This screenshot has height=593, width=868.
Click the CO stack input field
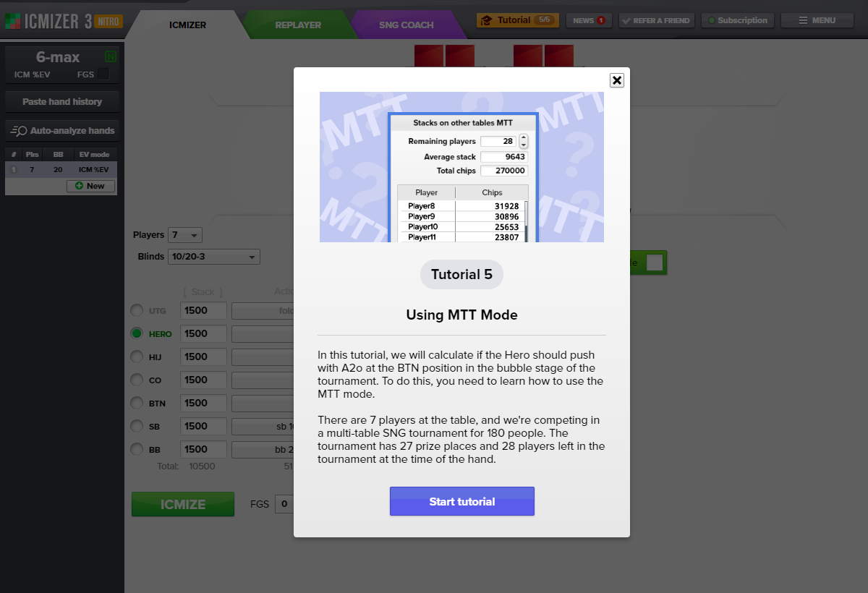(203, 380)
